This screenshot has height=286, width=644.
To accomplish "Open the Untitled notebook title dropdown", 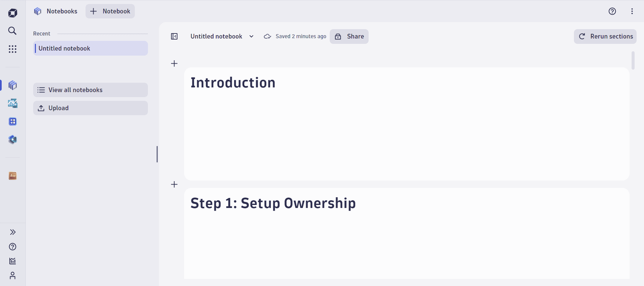I will [x=252, y=37].
